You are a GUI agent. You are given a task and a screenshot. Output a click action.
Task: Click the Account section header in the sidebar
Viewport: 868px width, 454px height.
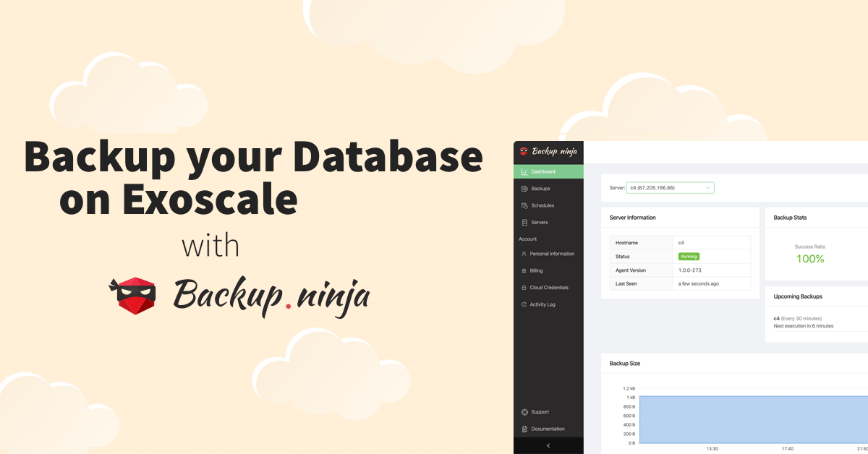click(x=528, y=239)
